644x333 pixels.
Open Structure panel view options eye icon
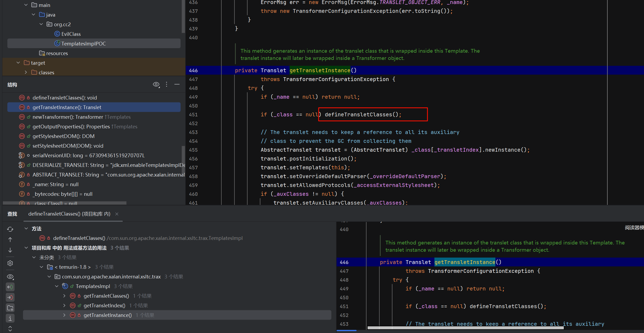[x=156, y=85]
